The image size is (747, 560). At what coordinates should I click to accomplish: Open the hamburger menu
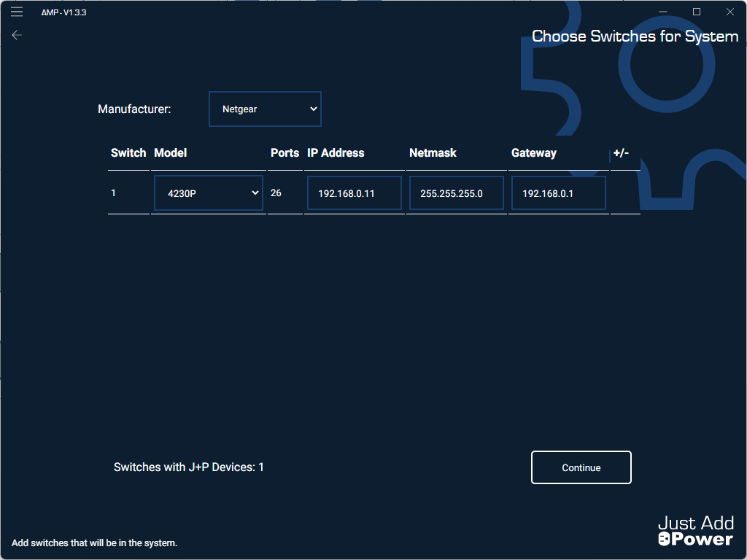point(17,12)
